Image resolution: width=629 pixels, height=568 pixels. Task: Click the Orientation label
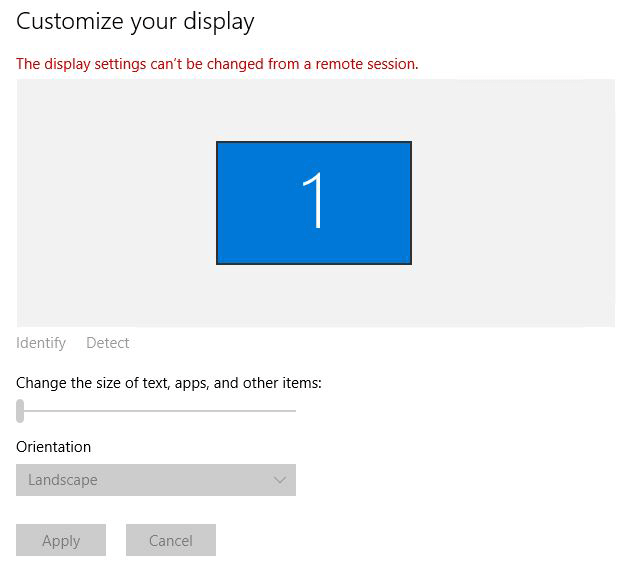click(54, 447)
